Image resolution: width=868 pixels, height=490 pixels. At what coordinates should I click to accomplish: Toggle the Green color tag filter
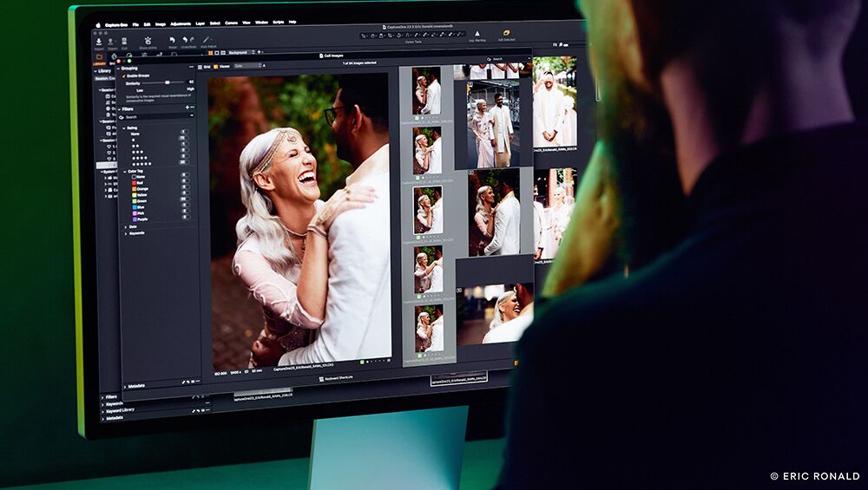pyautogui.click(x=133, y=199)
